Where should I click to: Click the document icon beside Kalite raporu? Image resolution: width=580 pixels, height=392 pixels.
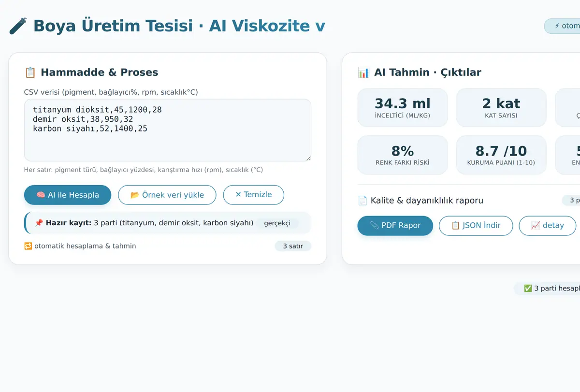coord(362,200)
